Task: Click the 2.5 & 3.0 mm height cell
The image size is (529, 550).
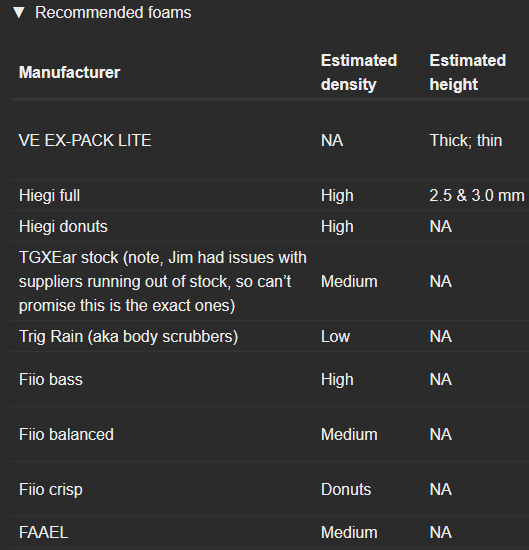Action: (477, 196)
